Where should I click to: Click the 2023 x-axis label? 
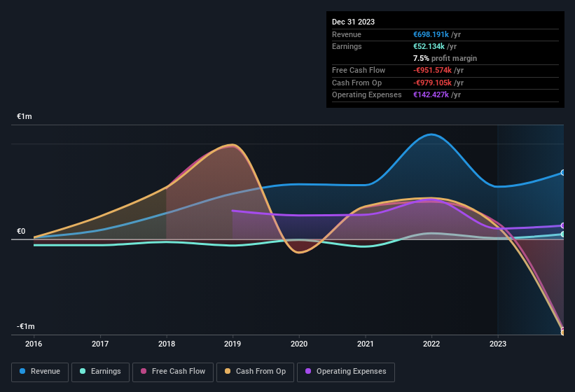(498, 344)
